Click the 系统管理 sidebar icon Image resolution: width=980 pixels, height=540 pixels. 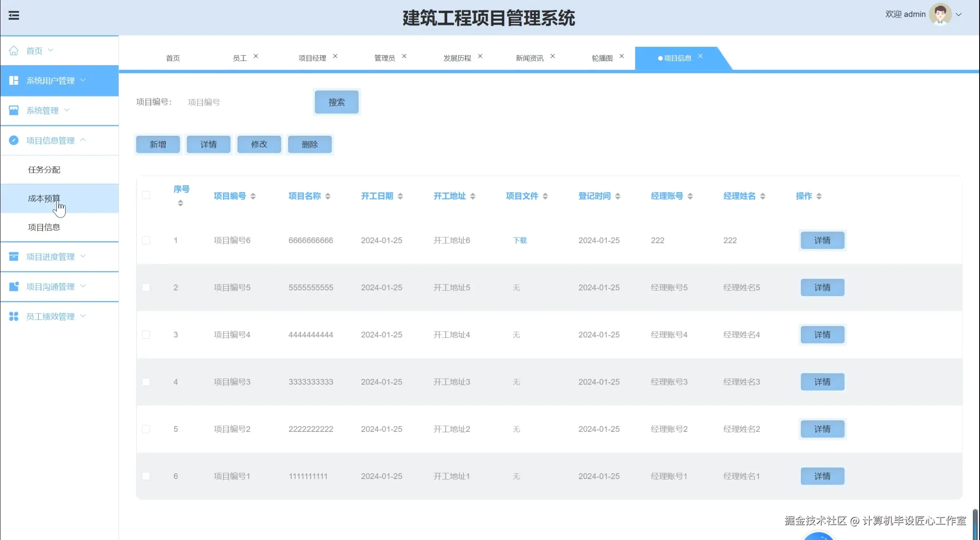[x=14, y=110]
